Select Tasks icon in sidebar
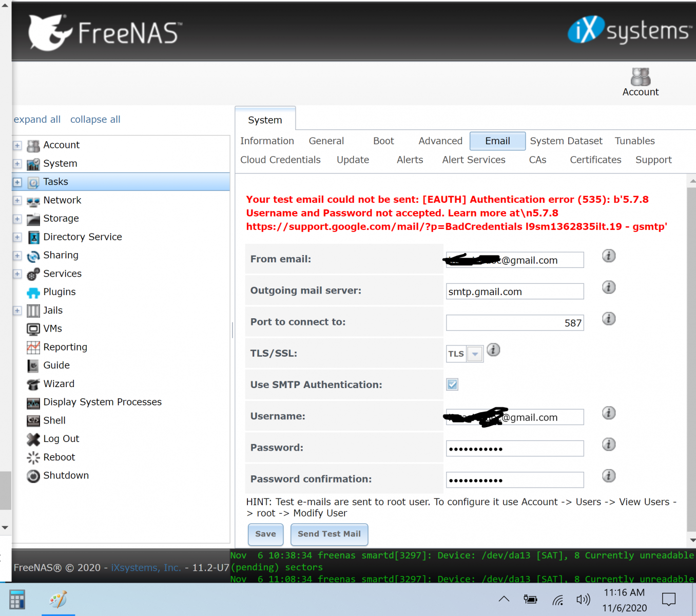 [x=33, y=182]
